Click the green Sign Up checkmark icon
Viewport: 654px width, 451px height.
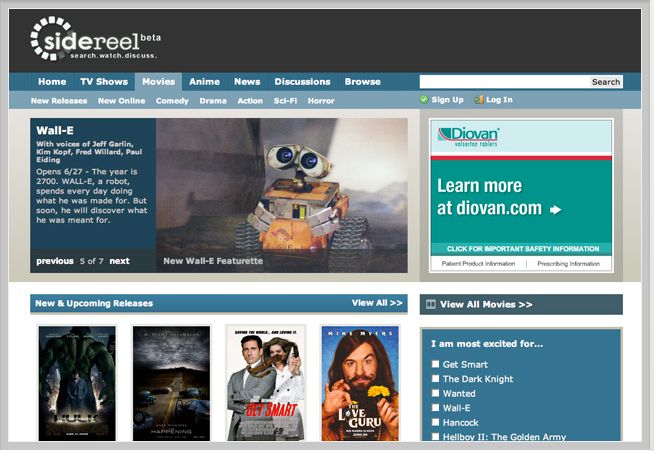[x=424, y=100]
